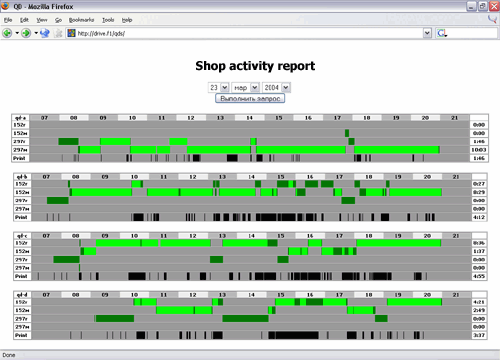The height and width of the screenshot is (360, 500).
Task: Click the ql-c chart label
Action: tap(22, 236)
